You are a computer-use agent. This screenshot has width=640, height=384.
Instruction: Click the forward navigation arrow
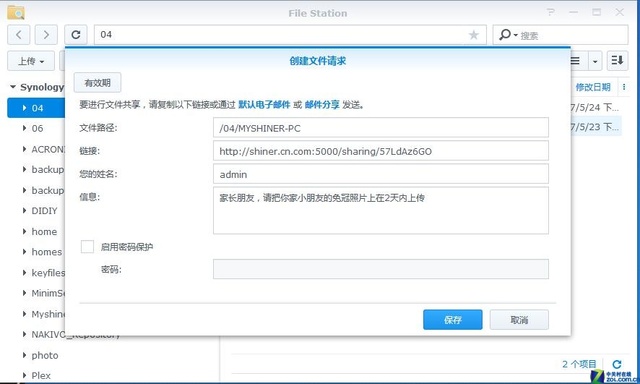46,35
